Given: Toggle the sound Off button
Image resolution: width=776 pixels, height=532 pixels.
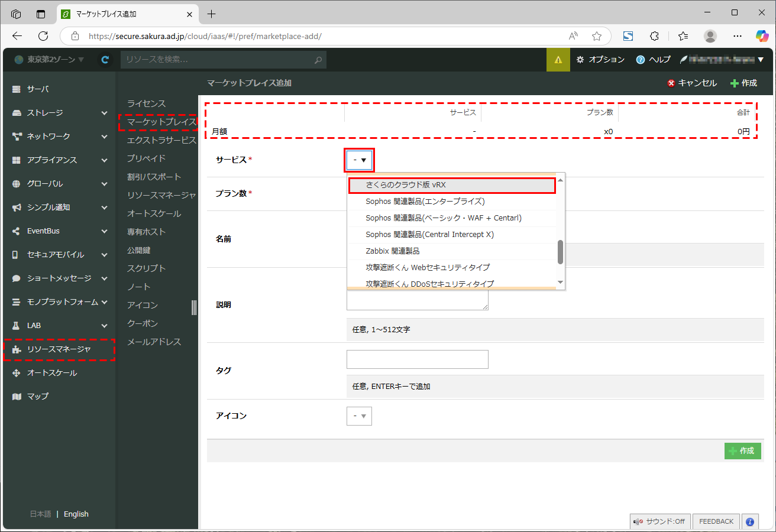Looking at the screenshot, I should (659, 521).
